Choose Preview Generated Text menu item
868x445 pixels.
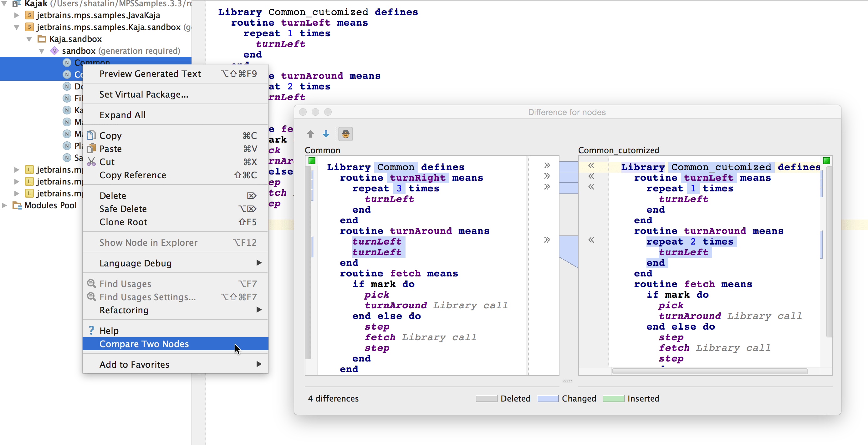click(x=150, y=73)
